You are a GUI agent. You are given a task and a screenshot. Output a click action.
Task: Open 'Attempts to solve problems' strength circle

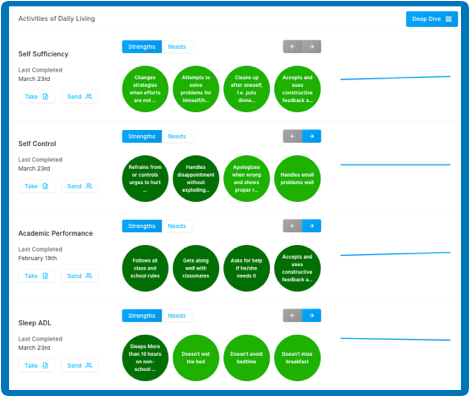196,89
